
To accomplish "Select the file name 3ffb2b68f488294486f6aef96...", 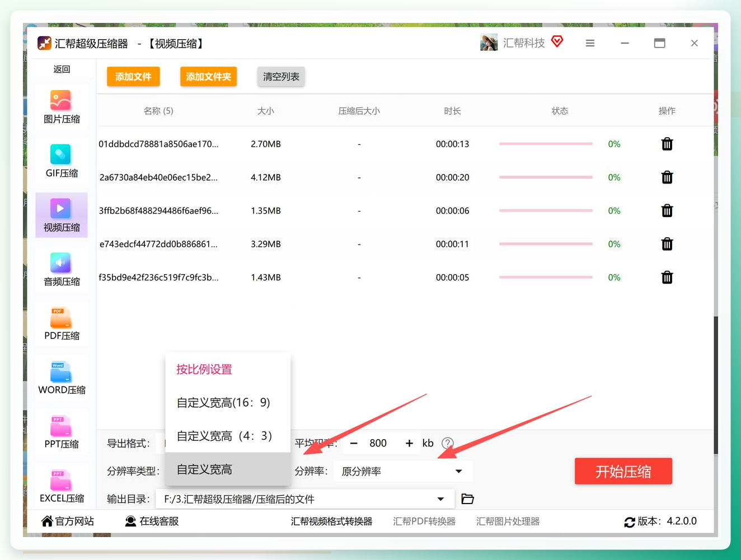I will 158,211.
